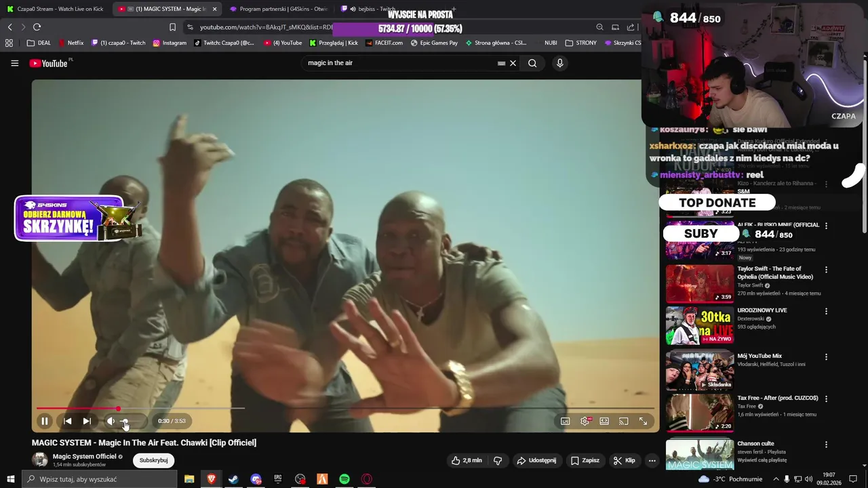The image size is (868, 488).
Task: Play Mój YouTube Mix playlist
Action: point(699,370)
